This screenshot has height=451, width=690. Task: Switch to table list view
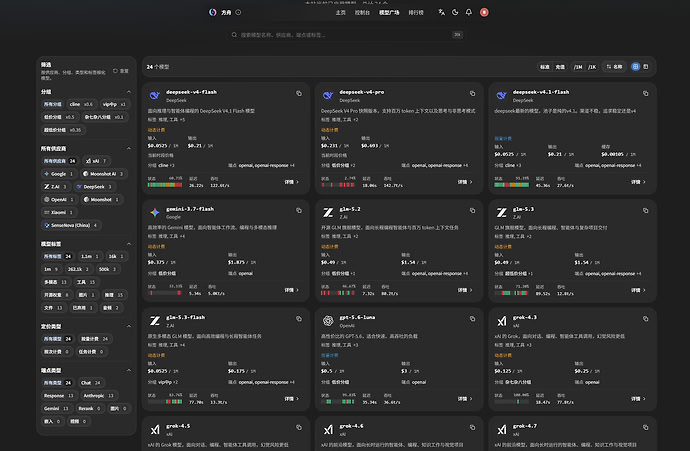pos(646,66)
